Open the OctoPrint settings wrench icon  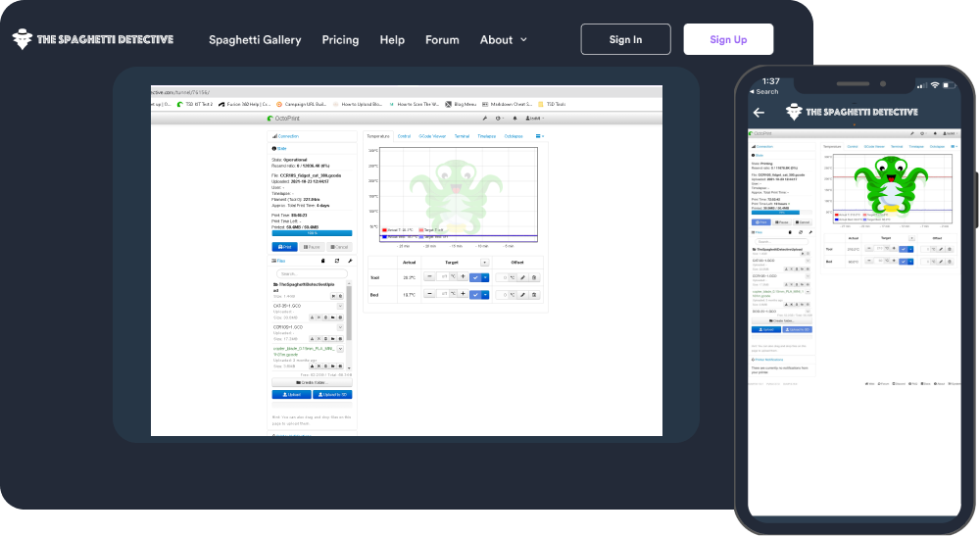coord(484,118)
